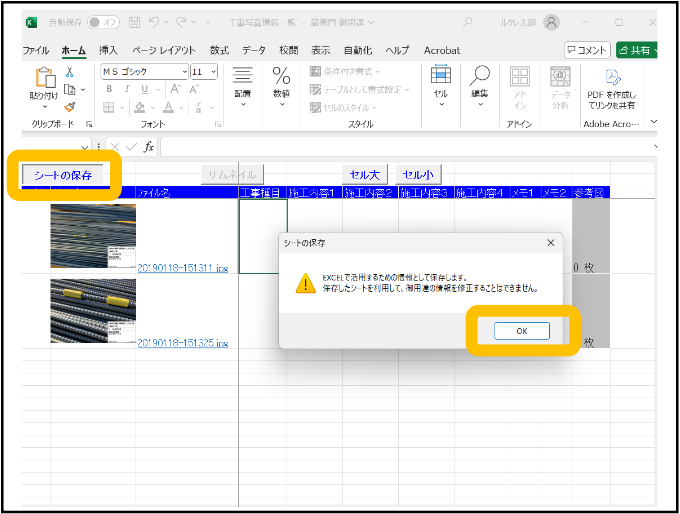The height and width of the screenshot is (514, 680).
Task: Click the Save floppy disk icon
Action: point(133,22)
